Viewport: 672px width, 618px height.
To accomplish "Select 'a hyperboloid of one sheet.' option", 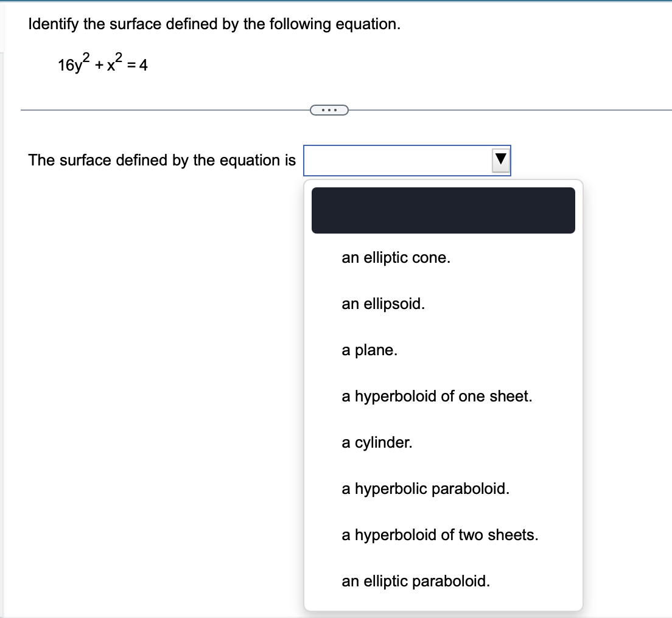I will pos(437,397).
